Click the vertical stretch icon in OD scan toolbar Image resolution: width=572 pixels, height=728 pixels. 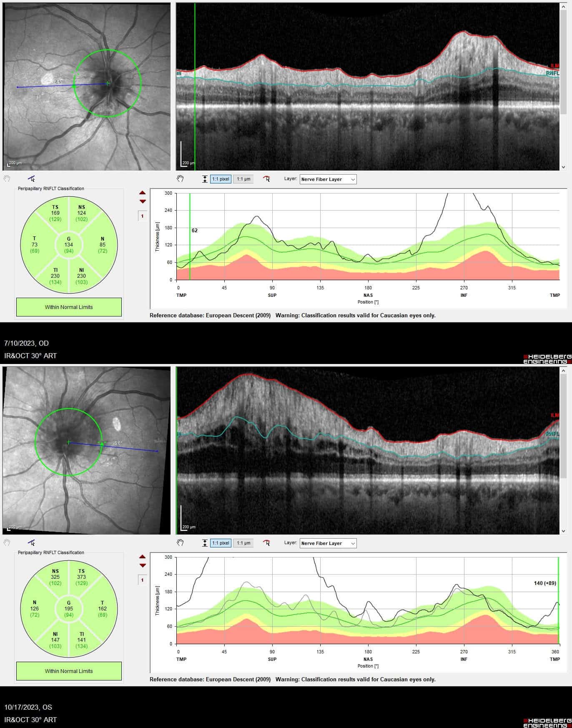tap(205, 179)
